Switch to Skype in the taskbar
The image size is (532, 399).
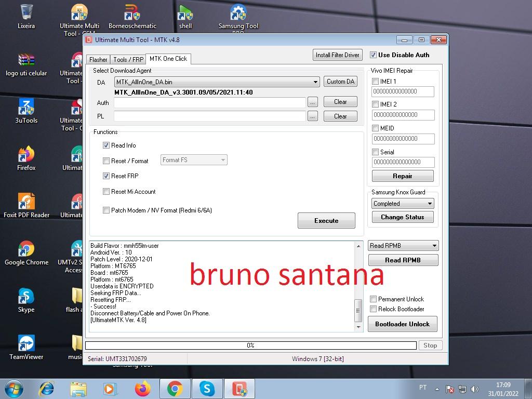pyautogui.click(x=207, y=389)
